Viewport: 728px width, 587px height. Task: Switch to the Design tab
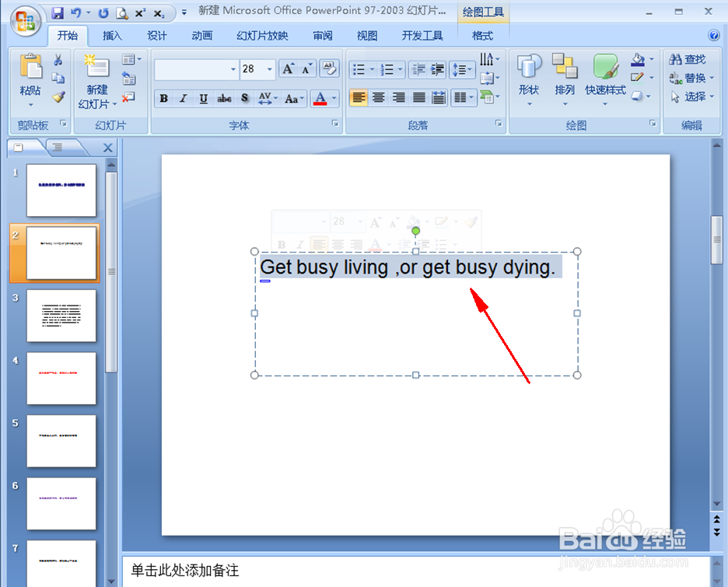click(156, 36)
